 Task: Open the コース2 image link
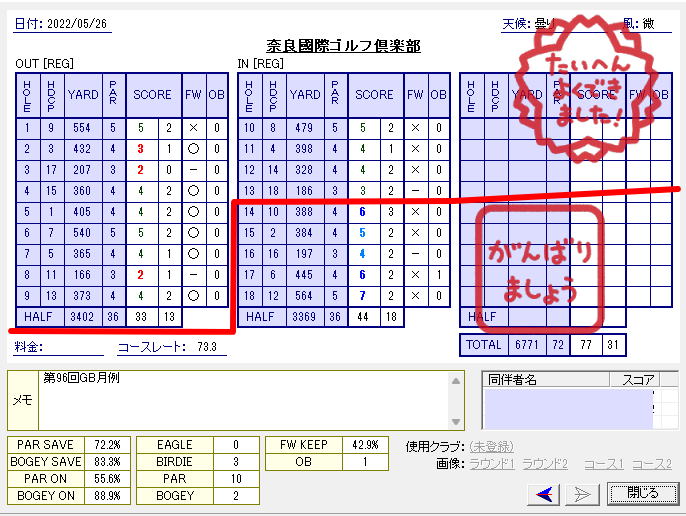pos(652,463)
